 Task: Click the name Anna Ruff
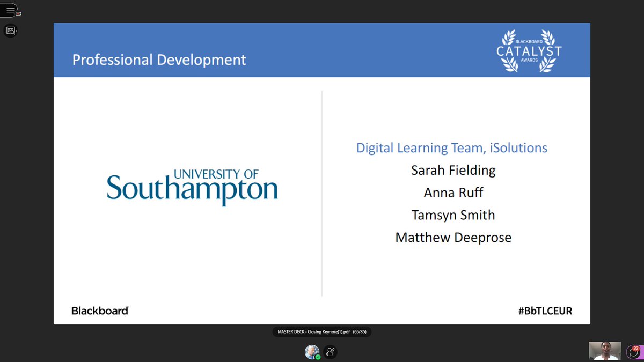click(x=453, y=193)
